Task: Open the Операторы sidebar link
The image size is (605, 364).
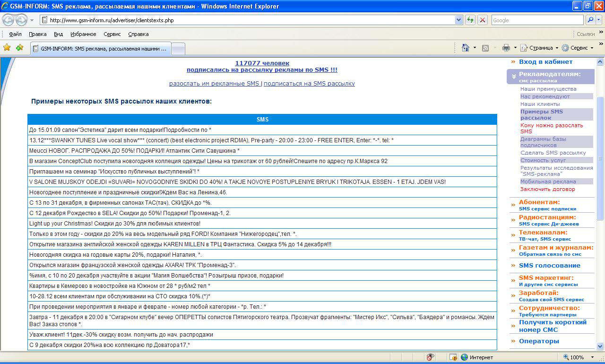Action: pos(539,341)
